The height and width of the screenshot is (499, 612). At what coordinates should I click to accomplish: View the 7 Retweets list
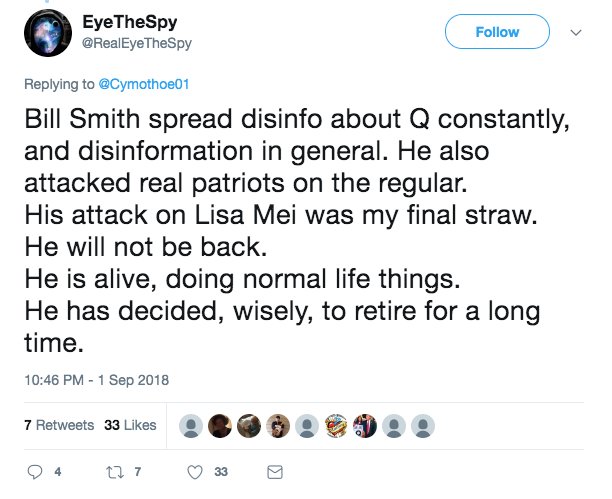[x=58, y=425]
